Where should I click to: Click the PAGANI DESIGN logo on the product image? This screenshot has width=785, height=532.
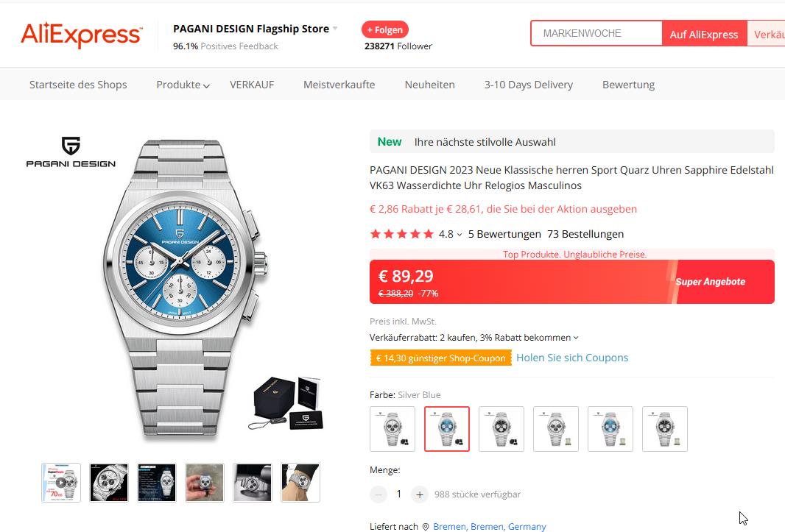71,152
